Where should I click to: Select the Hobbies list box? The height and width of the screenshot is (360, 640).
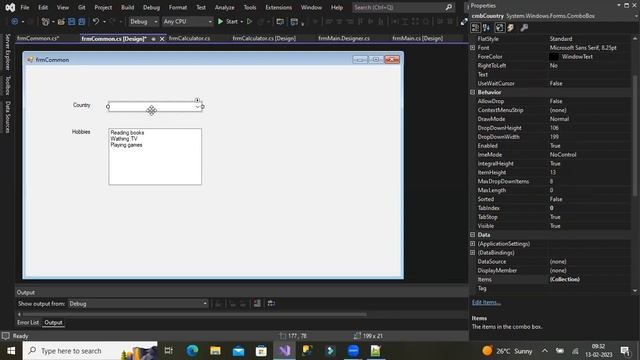coord(155,156)
